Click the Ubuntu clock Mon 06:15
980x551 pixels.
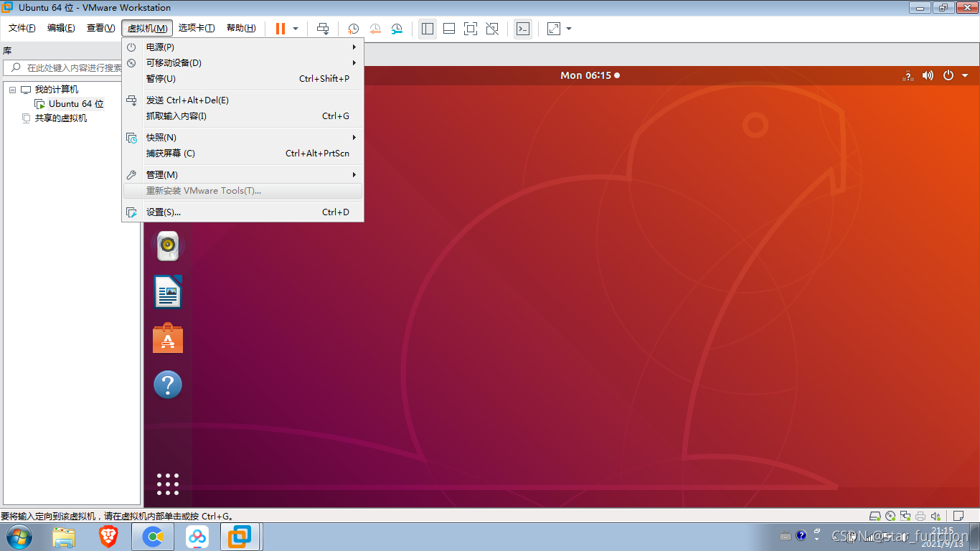coord(585,75)
